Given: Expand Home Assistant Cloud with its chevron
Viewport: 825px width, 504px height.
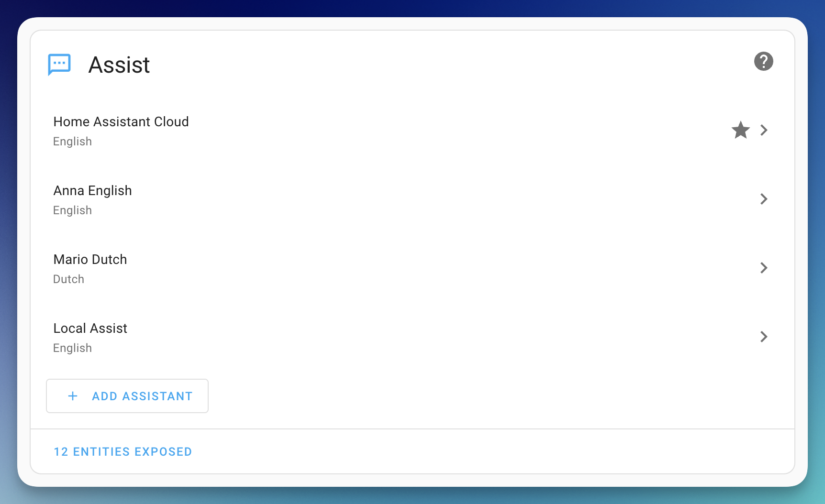Looking at the screenshot, I should click(x=764, y=130).
